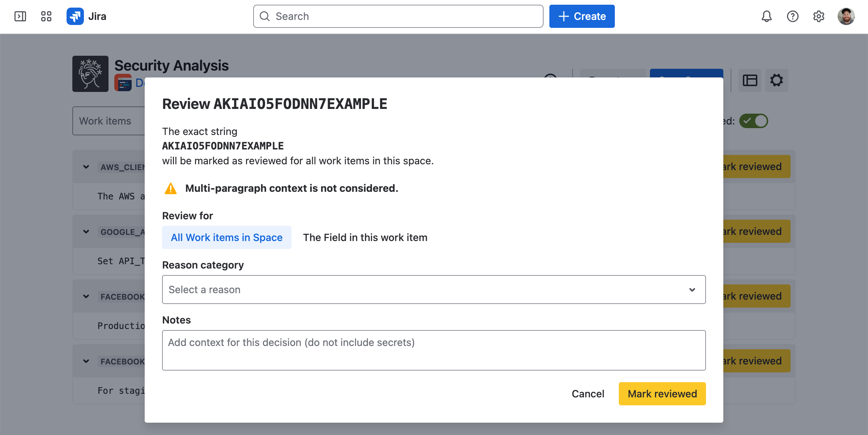
Task: Click into the Notes text area
Action: [x=434, y=350]
